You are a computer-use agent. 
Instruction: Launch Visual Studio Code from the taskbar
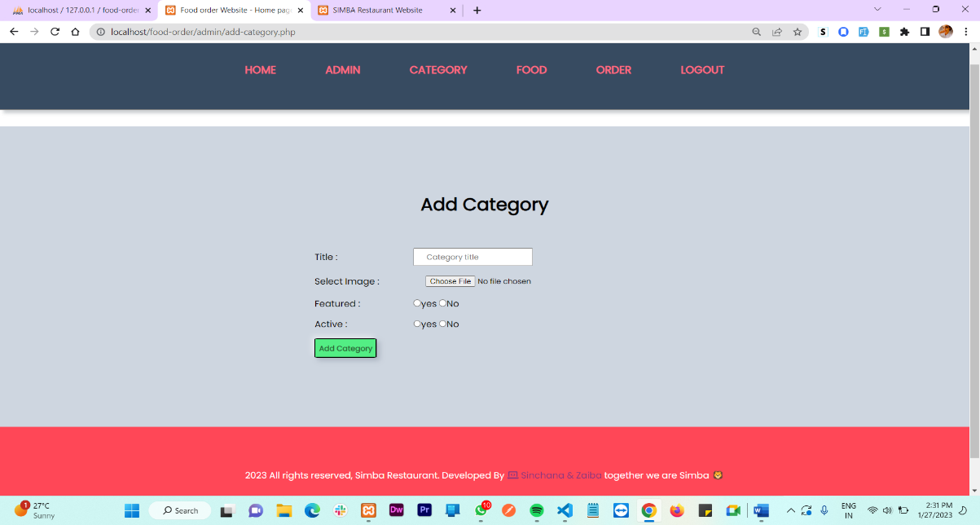(x=565, y=510)
